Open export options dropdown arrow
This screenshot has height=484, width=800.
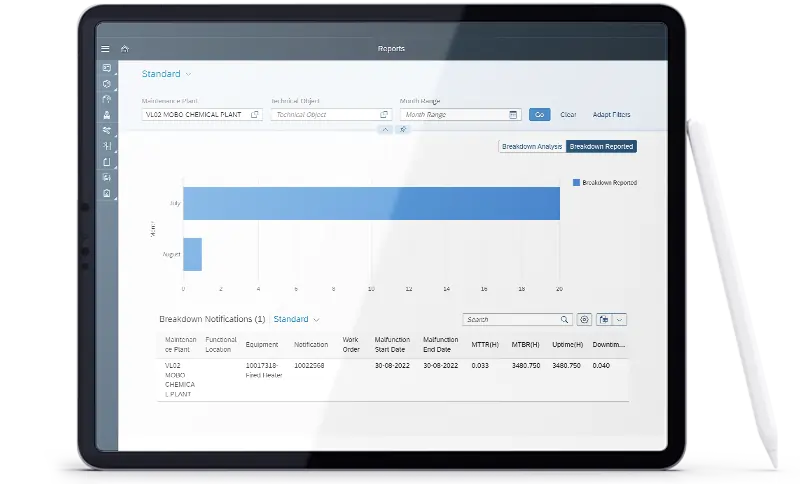click(620, 320)
